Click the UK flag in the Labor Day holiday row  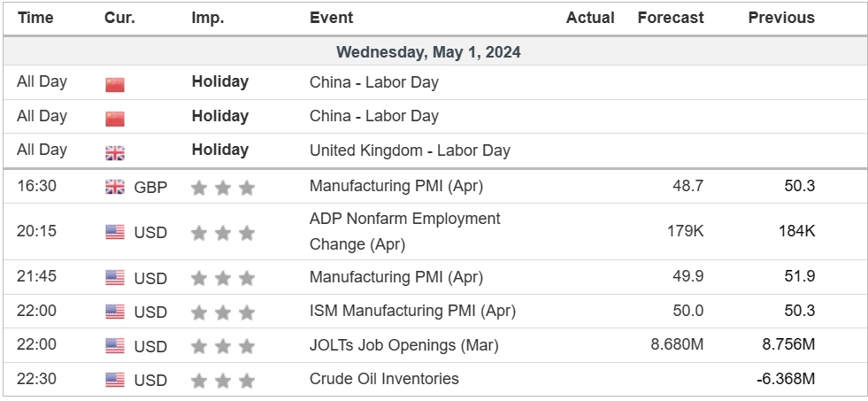(x=115, y=152)
